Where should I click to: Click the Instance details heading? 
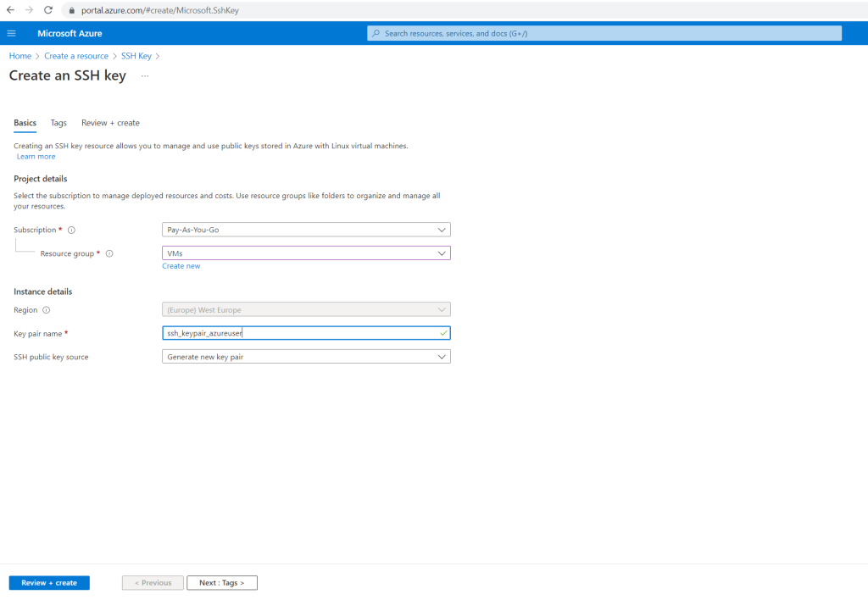(x=43, y=292)
